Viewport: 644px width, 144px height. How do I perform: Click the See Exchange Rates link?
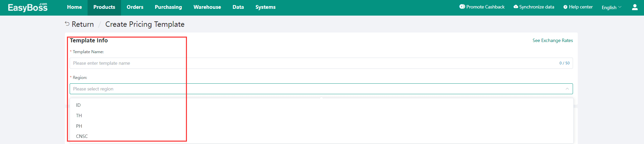pos(553,40)
